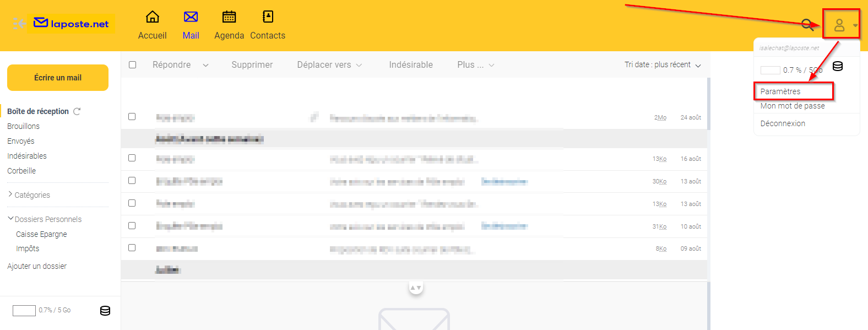Open the Envoyés folder

(20, 141)
